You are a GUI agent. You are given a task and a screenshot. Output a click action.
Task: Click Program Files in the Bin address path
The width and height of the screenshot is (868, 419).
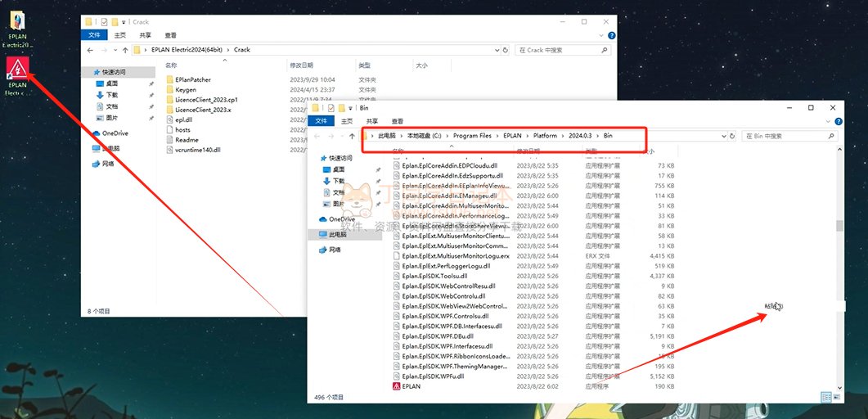(x=472, y=136)
